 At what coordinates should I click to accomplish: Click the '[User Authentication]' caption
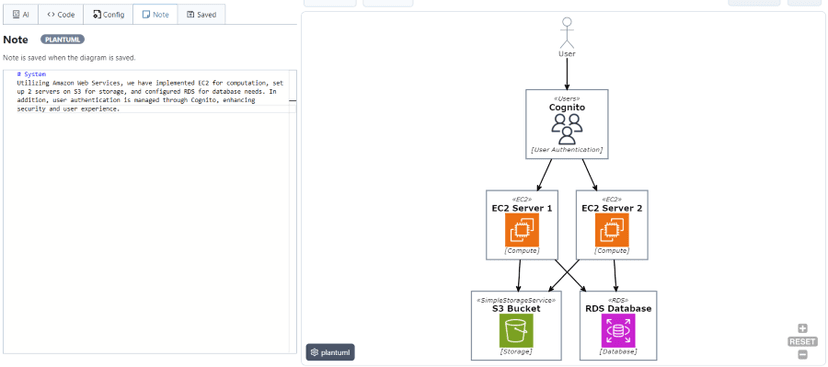567,150
